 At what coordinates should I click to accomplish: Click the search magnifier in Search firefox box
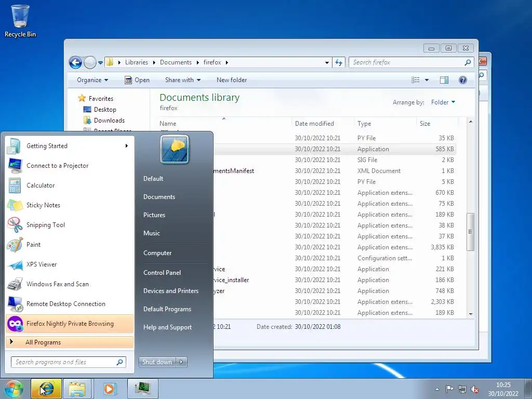point(468,62)
